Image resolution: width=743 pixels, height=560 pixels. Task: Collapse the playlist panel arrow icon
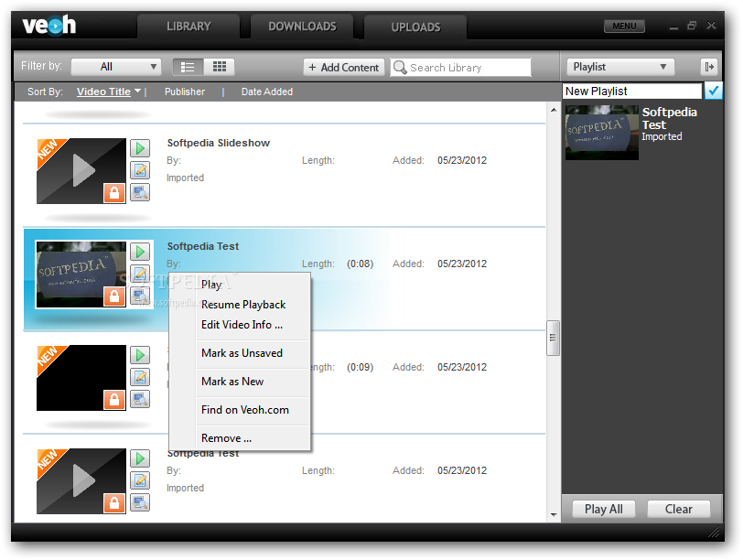click(709, 67)
